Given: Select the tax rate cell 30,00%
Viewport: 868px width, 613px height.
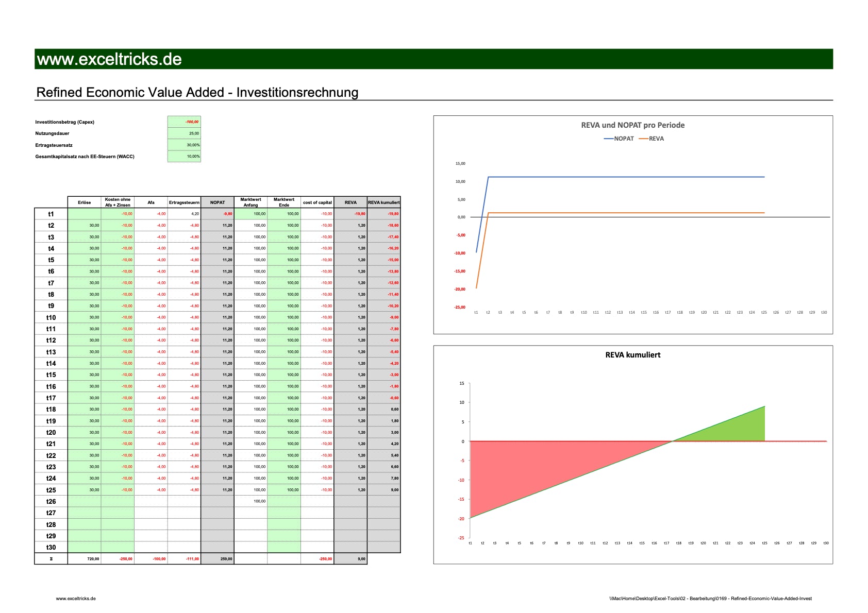Looking at the screenshot, I should (184, 145).
